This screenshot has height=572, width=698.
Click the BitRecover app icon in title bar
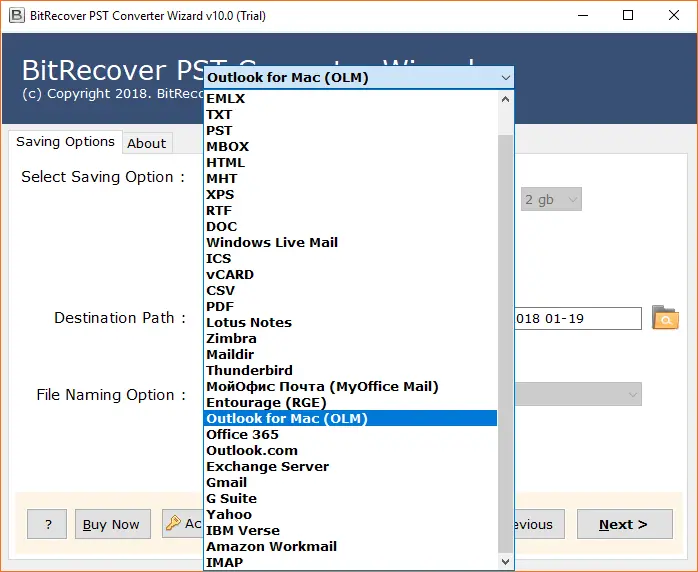click(x=16, y=16)
